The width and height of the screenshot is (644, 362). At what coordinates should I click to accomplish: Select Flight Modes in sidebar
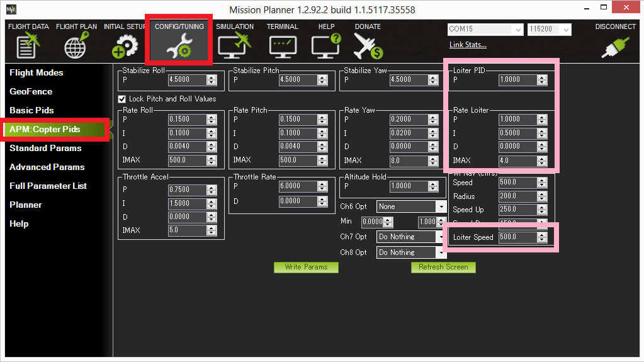[x=36, y=73]
